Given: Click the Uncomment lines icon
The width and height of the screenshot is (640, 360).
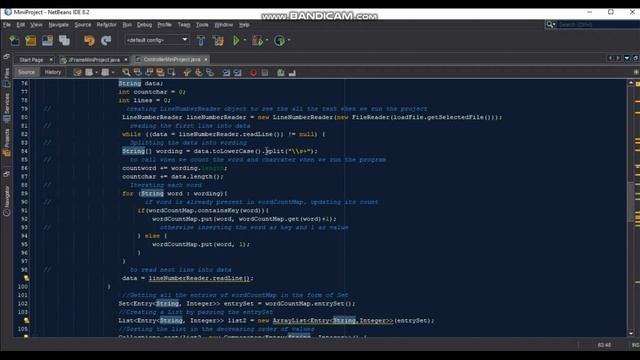Looking at the screenshot, I should [292, 73].
